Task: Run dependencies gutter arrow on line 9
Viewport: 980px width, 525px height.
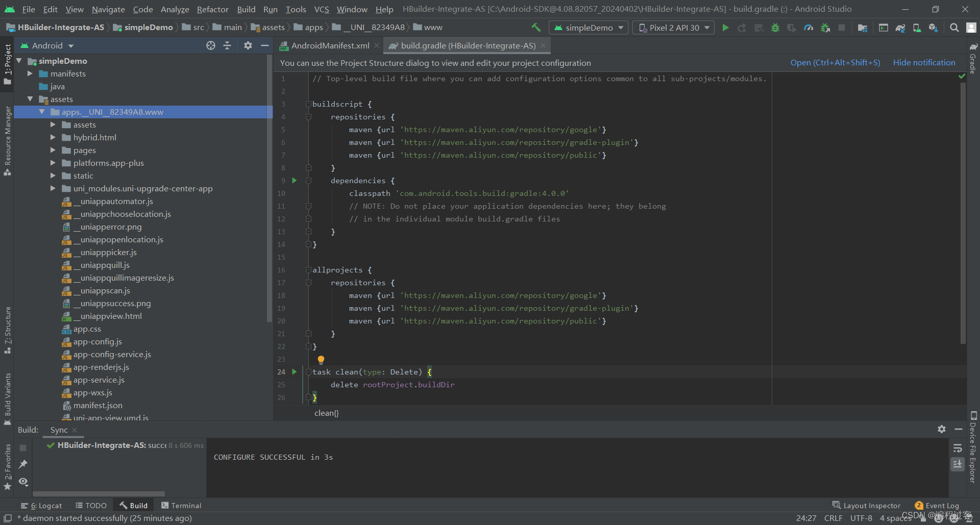Action: tap(295, 181)
